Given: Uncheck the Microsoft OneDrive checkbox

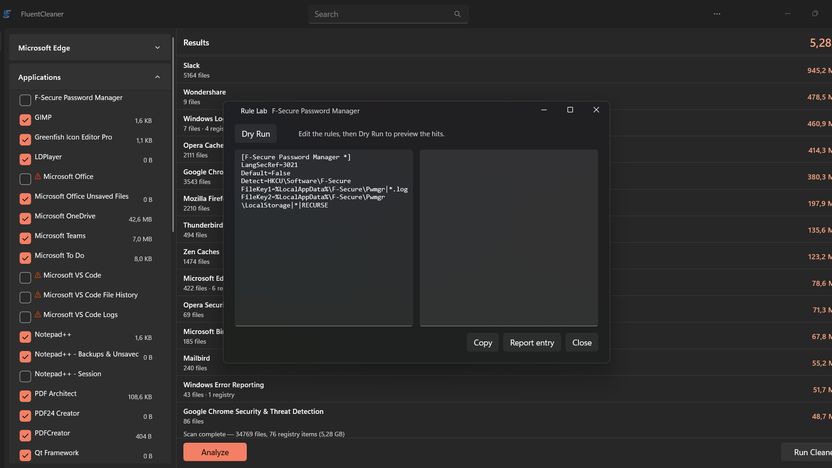Looking at the screenshot, I should (25, 218).
